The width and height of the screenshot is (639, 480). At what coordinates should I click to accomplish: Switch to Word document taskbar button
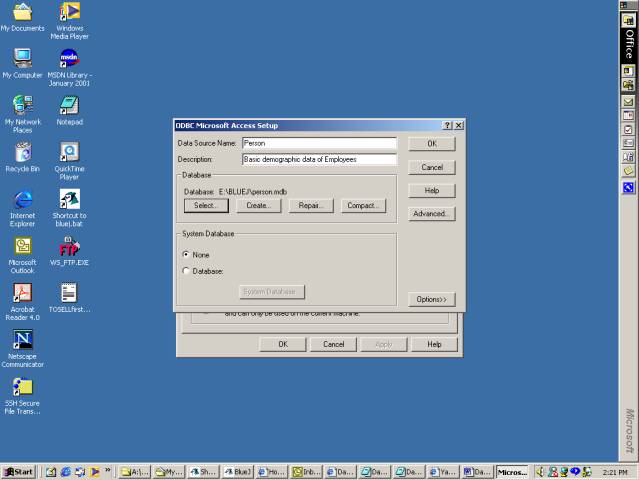(478, 472)
